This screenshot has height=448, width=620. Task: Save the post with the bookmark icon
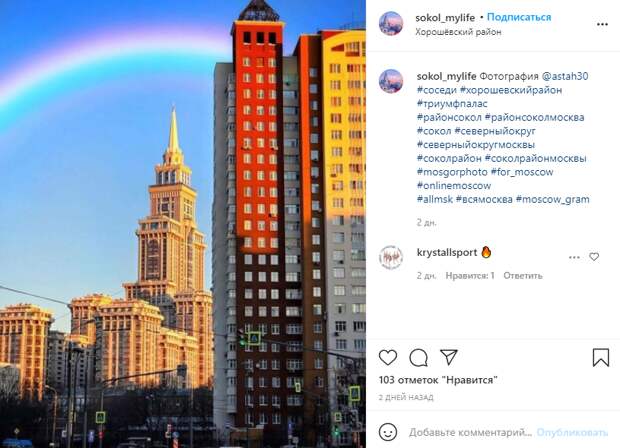[x=601, y=357]
